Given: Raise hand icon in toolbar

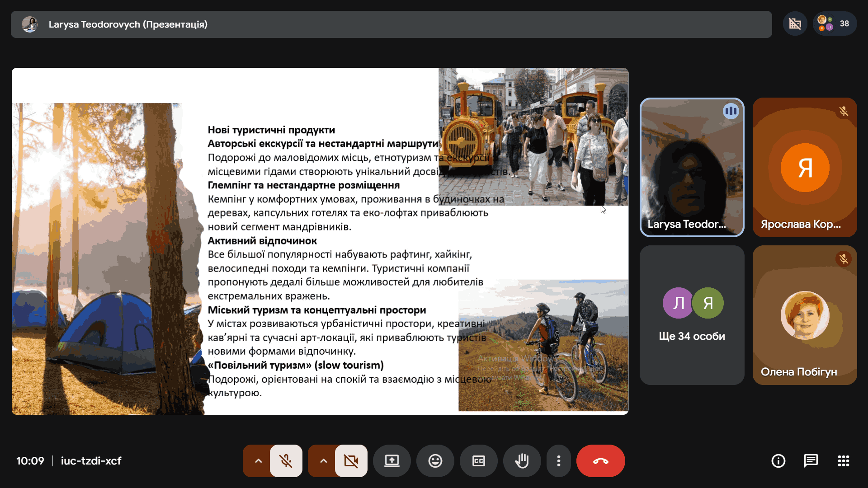Looking at the screenshot, I should [x=522, y=461].
